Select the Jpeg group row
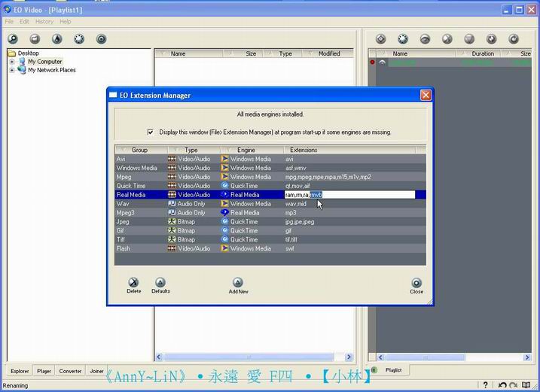This screenshot has width=540, height=392. (270, 222)
